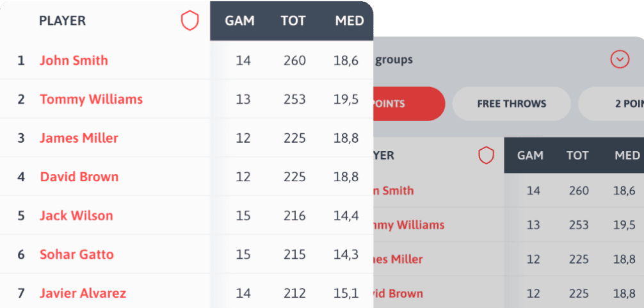Click the shield icon in the front player header
Screen dimensions: 644x308
(x=189, y=21)
